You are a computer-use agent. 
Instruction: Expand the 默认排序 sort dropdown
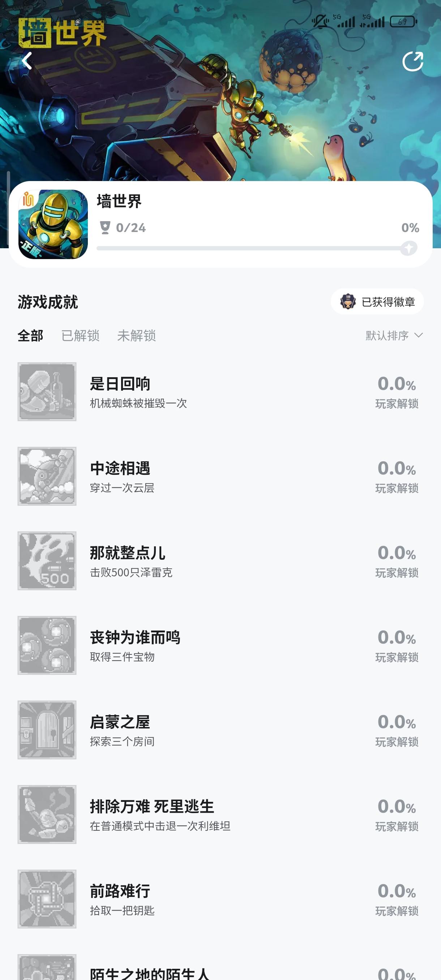point(387,336)
